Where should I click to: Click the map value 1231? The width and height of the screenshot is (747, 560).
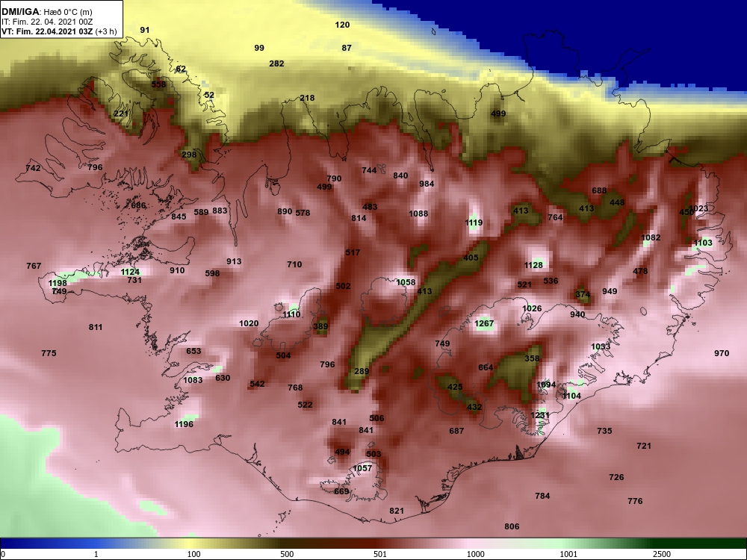[540, 414]
